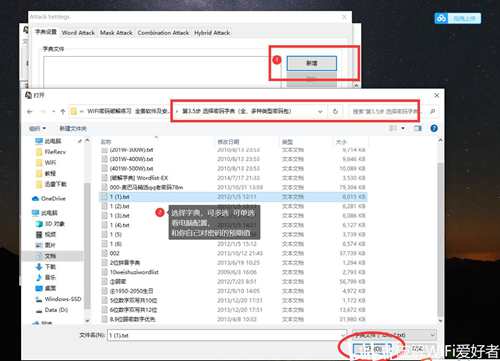Image resolution: width=500 pixels, height=361 pixels.
Task: Toggle the preview pane icon
Action: (418, 128)
